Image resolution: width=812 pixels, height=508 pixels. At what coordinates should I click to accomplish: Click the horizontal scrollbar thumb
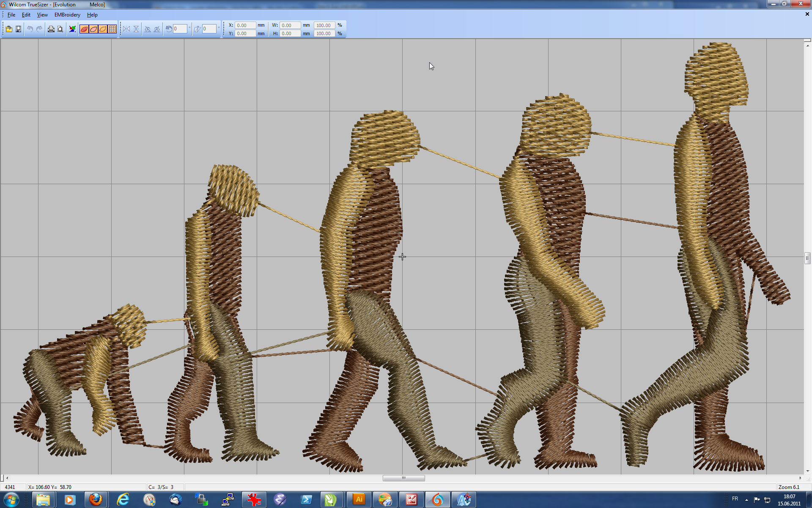click(x=403, y=478)
